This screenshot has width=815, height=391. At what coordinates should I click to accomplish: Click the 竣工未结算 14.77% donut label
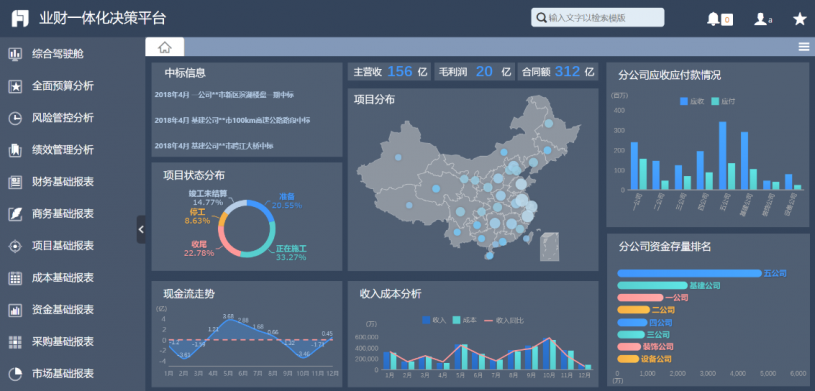(x=208, y=198)
